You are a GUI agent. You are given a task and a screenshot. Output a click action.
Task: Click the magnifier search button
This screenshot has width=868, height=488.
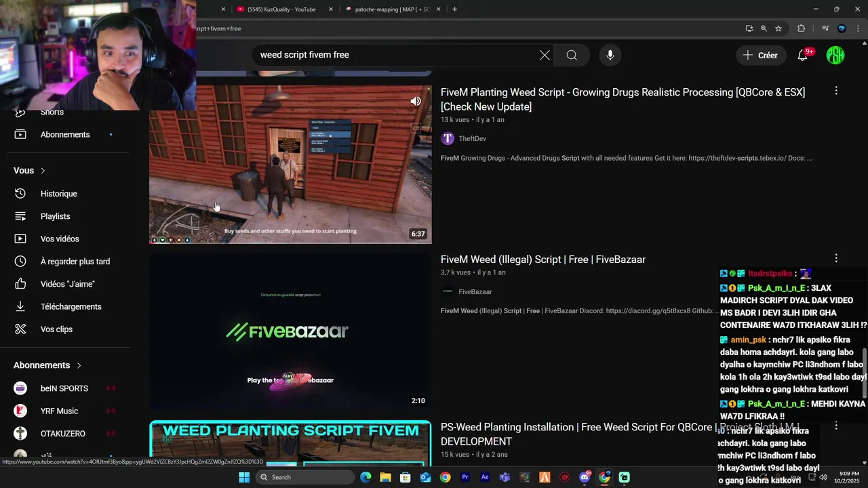pos(572,56)
